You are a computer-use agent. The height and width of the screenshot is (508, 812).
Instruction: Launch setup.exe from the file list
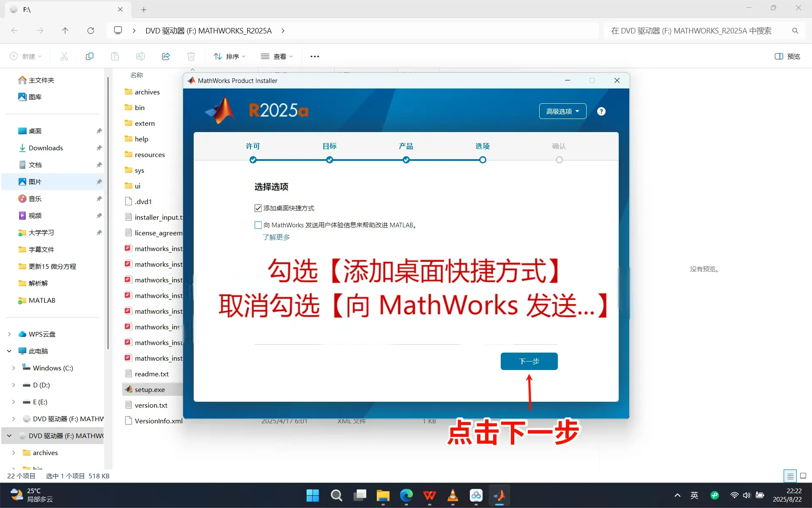(149, 389)
